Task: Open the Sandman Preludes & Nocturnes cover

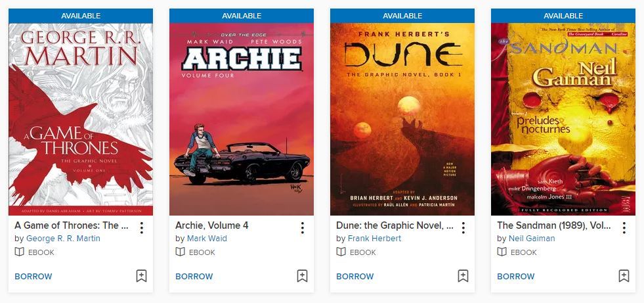Action: pyautogui.click(x=563, y=119)
